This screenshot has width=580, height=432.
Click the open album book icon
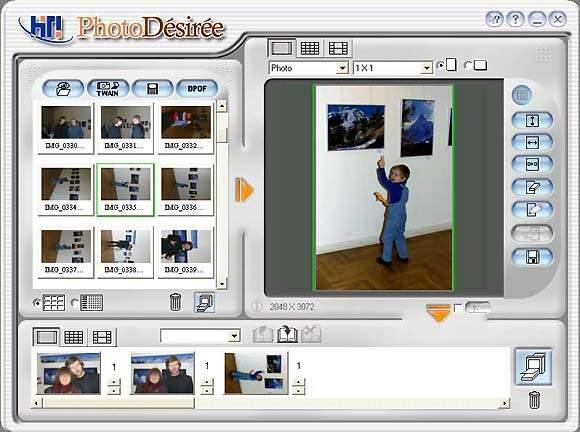[x=287, y=334]
